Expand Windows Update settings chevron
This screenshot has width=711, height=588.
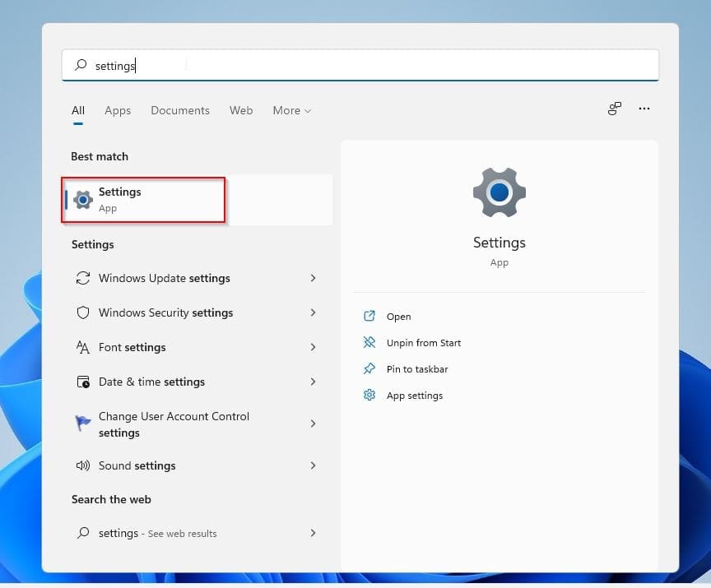313,278
